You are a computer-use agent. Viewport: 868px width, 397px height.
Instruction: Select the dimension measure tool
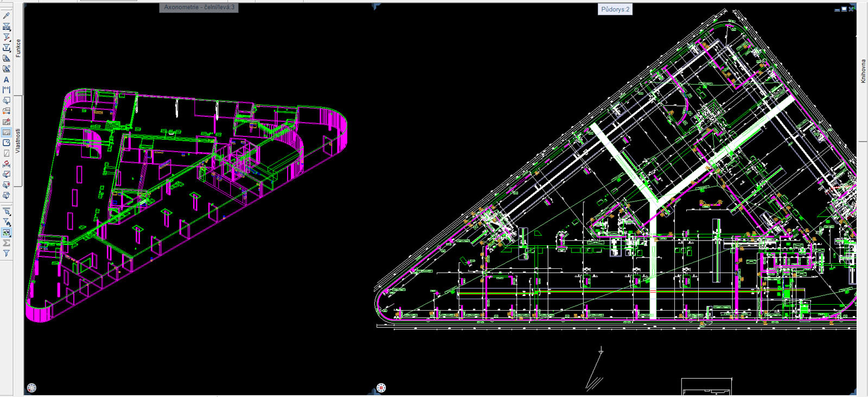tap(7, 90)
